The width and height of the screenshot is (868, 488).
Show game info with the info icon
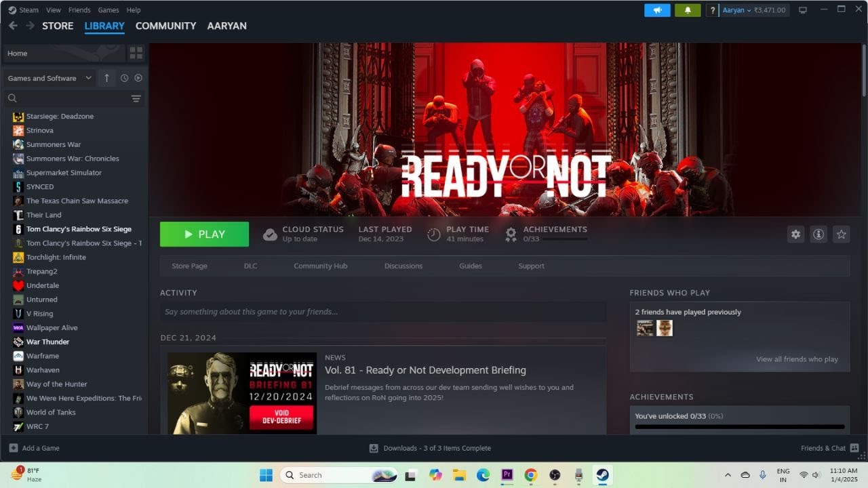click(818, 234)
